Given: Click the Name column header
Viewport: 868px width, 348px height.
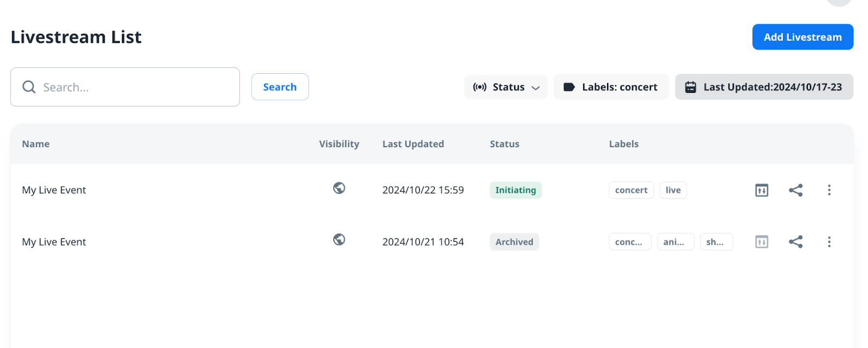Looking at the screenshot, I should 36,144.
